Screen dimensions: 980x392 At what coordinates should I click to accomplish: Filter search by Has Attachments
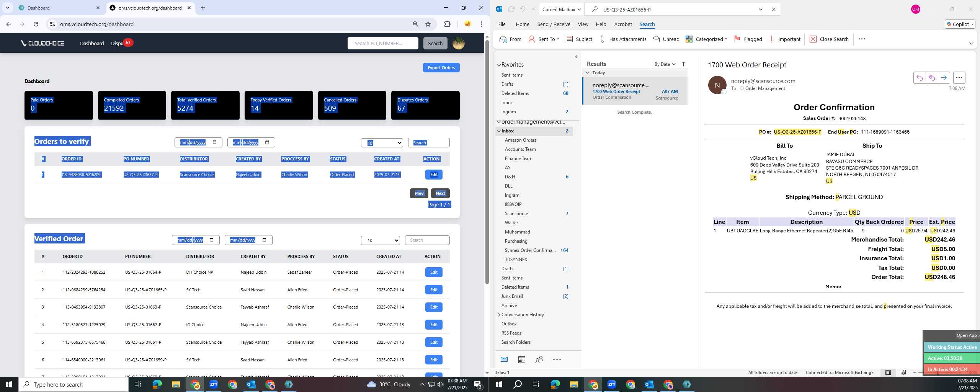point(623,39)
